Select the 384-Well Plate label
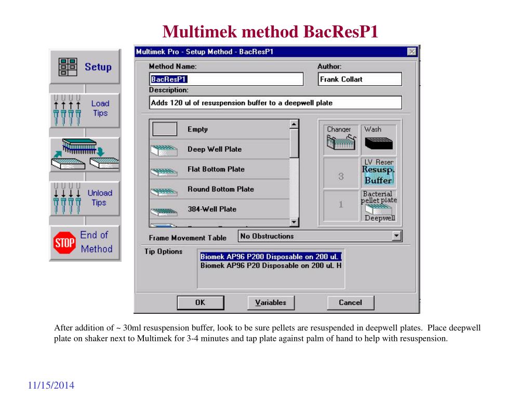 212,209
